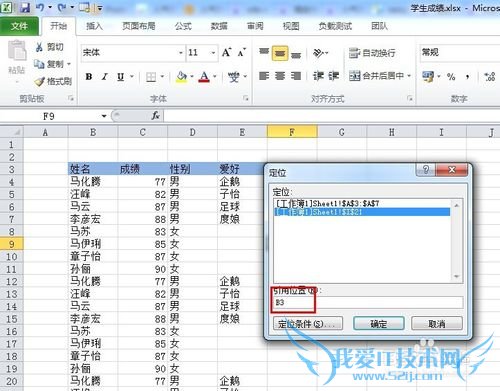Click Merge and Center (合并后居中)

point(376,76)
